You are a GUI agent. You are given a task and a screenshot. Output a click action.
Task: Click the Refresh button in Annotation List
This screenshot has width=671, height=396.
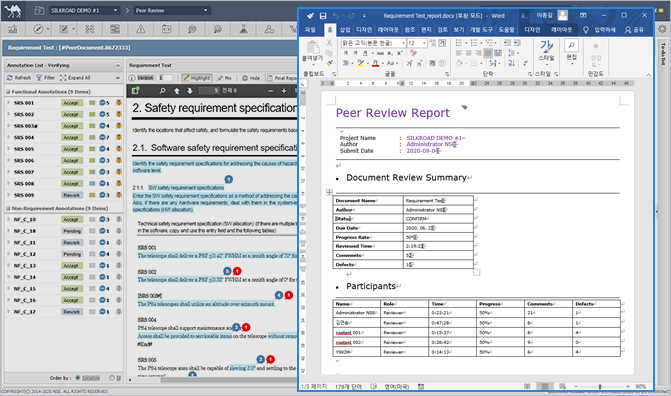pos(19,77)
